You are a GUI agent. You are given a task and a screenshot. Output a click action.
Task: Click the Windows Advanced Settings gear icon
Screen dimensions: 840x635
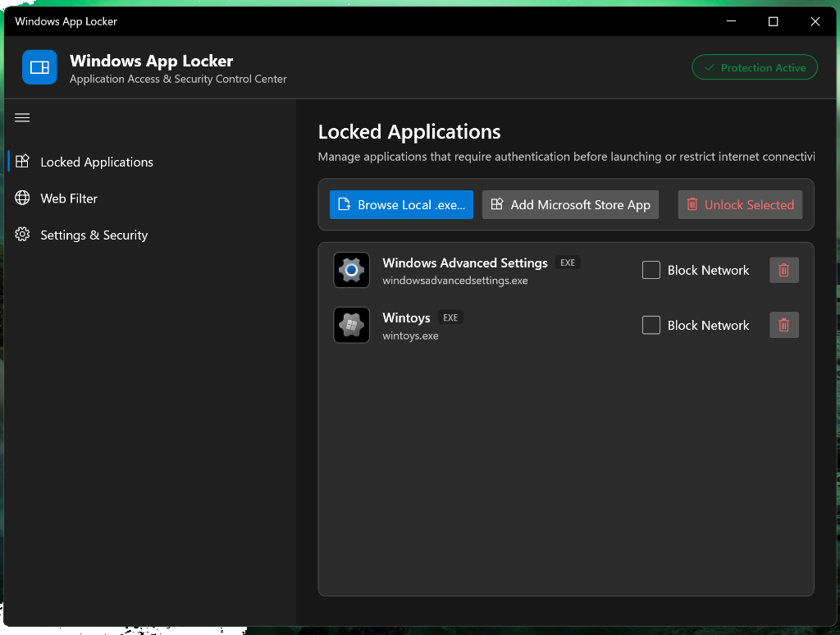click(x=351, y=270)
